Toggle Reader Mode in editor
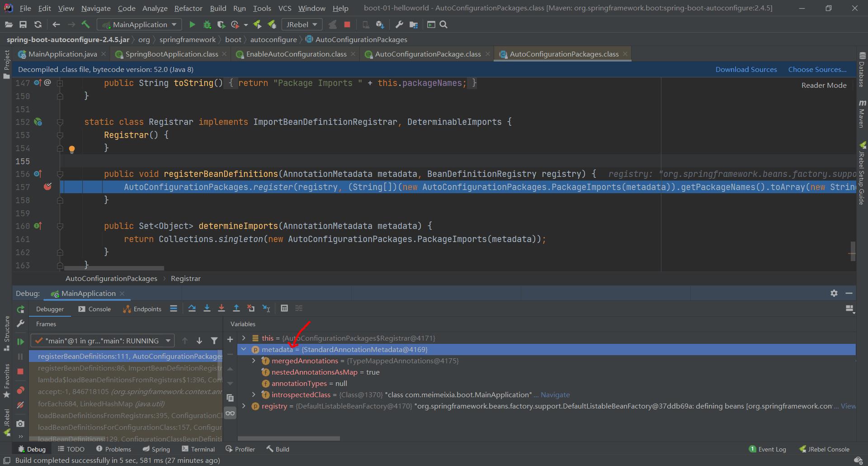 point(824,85)
